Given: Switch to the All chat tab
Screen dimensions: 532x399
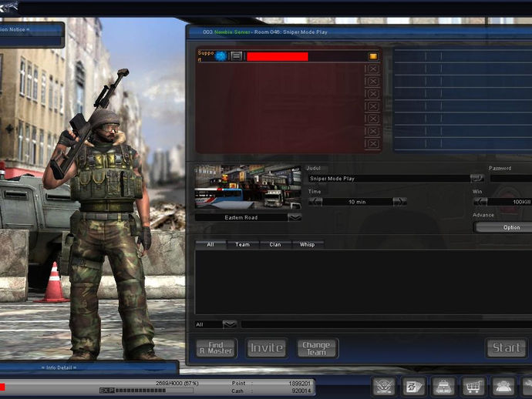Looking at the screenshot, I should pos(210,244).
